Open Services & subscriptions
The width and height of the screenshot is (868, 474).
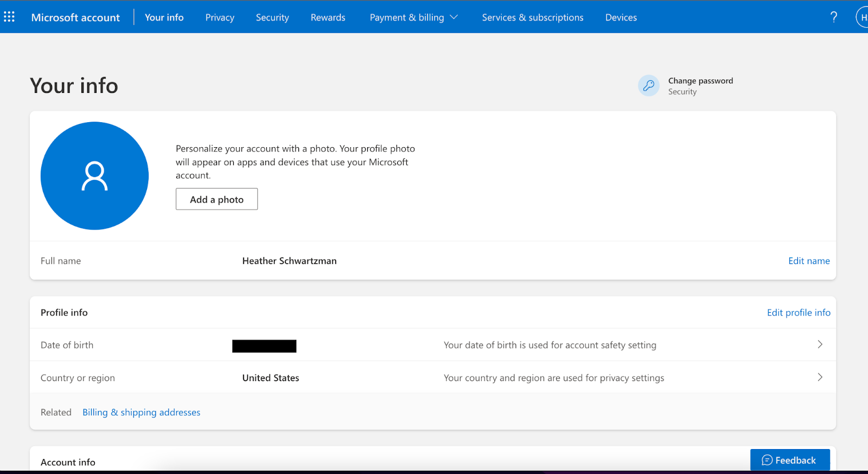click(533, 17)
